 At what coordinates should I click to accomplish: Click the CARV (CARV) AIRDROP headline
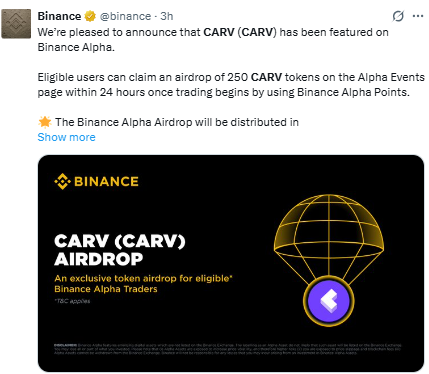tap(120, 250)
